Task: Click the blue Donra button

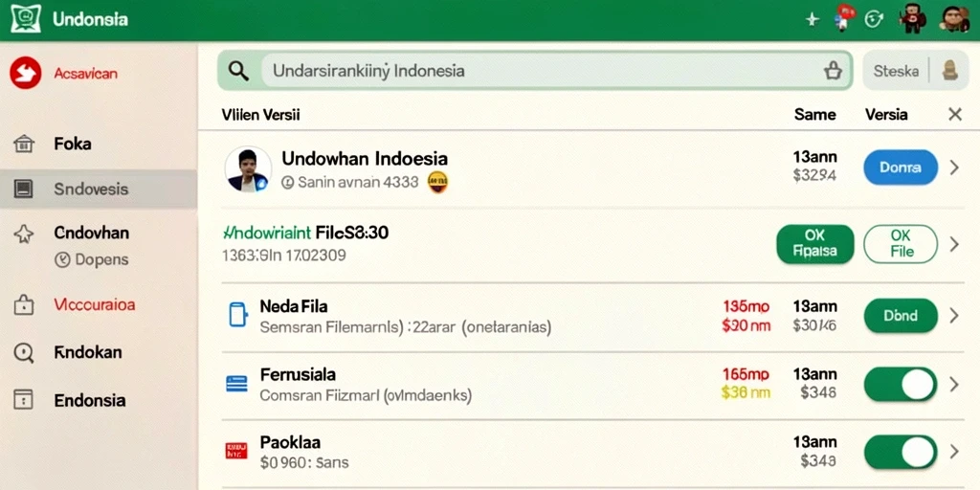Action: pos(901,167)
